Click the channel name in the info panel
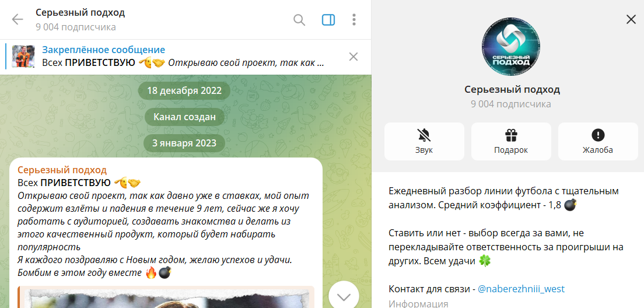 click(512, 89)
